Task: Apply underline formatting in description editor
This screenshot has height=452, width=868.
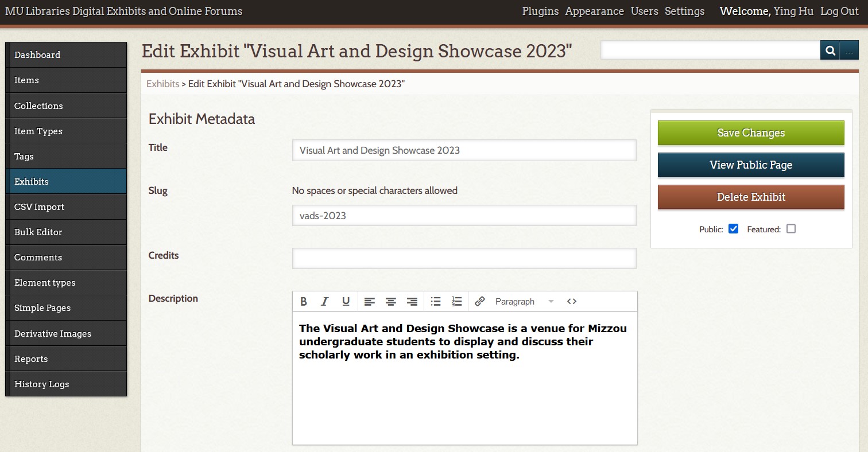Action: [x=346, y=302]
